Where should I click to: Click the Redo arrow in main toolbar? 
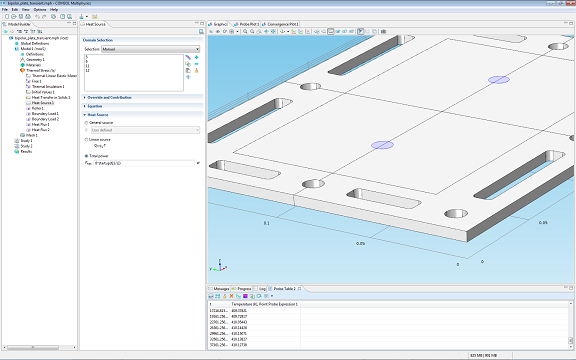click(x=44, y=17)
